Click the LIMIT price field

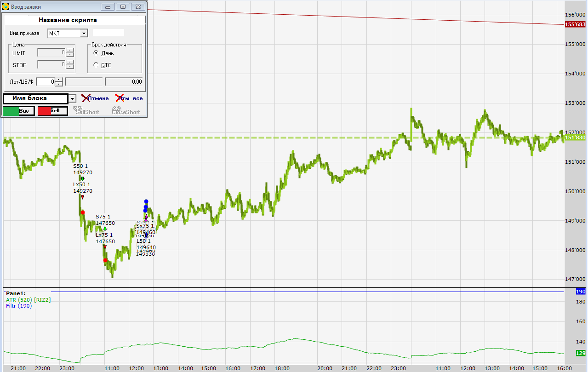click(x=51, y=52)
